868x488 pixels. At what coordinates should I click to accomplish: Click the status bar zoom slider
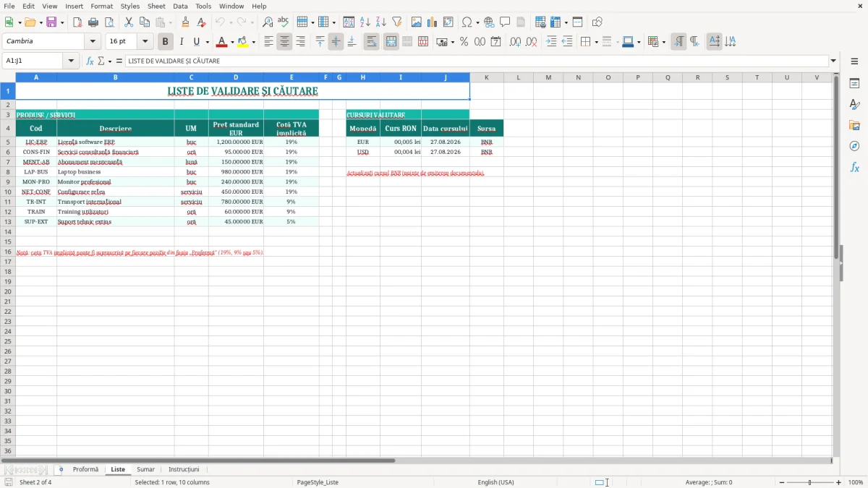(x=810, y=482)
